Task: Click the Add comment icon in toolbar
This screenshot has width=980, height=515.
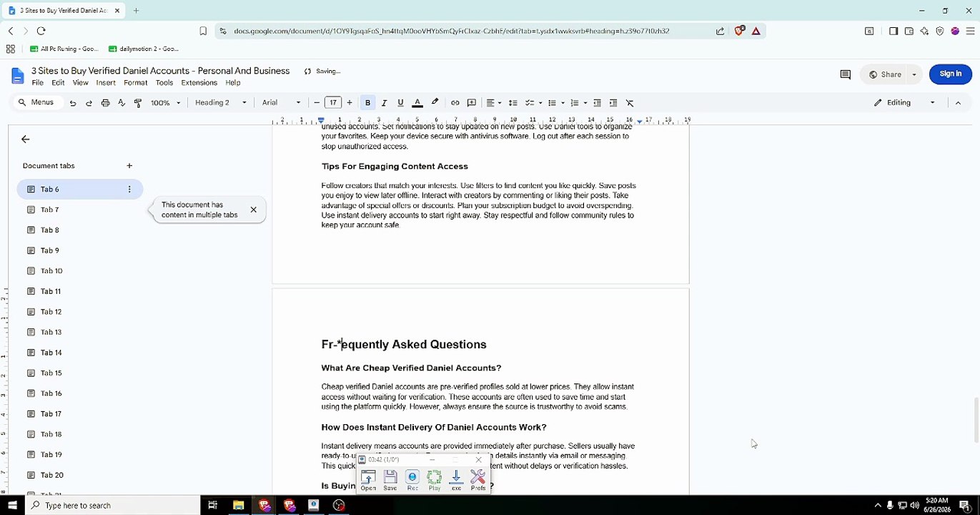Action: pyautogui.click(x=472, y=103)
